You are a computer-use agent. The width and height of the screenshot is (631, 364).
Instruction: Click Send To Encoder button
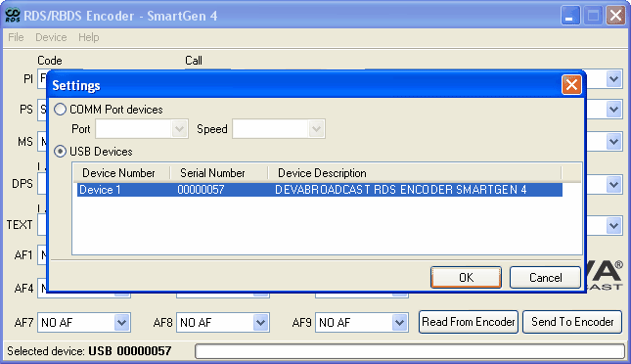click(572, 322)
